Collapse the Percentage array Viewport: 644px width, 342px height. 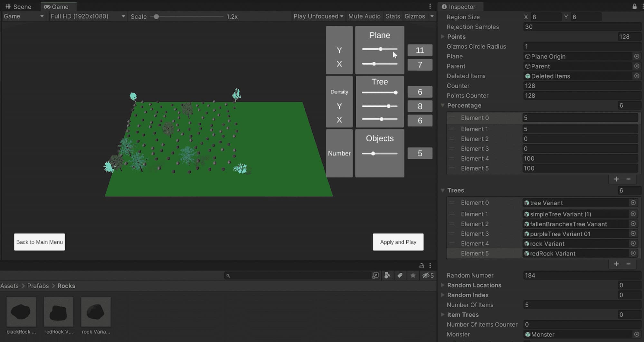[x=443, y=105]
